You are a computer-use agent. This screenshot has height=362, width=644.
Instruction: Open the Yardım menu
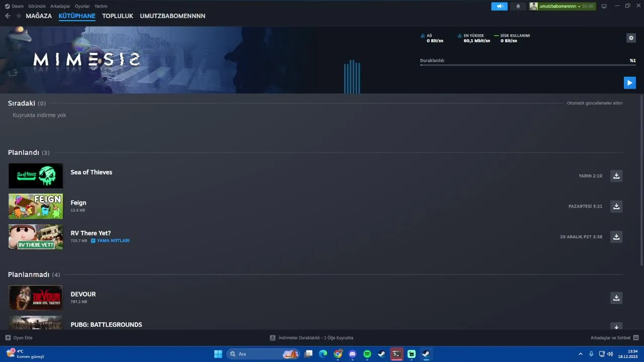(101, 6)
